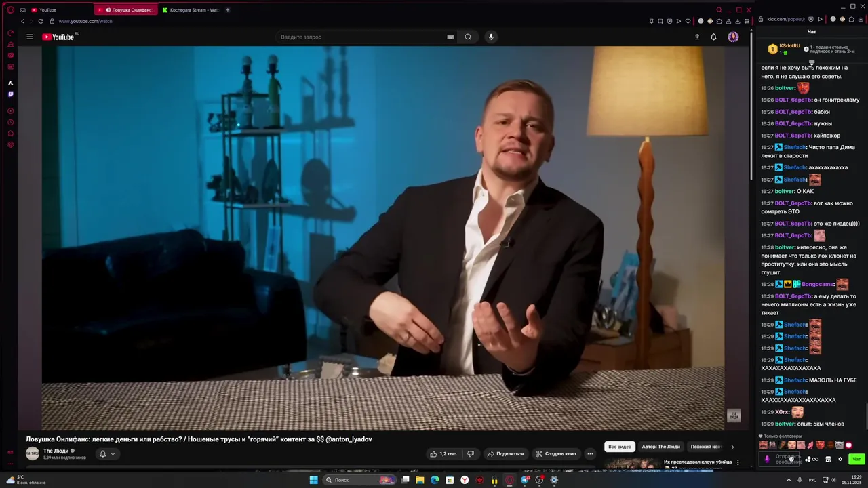Open the TikTok-style icon in Opera sidebar
The height and width of the screenshot is (488, 868).
[10, 83]
